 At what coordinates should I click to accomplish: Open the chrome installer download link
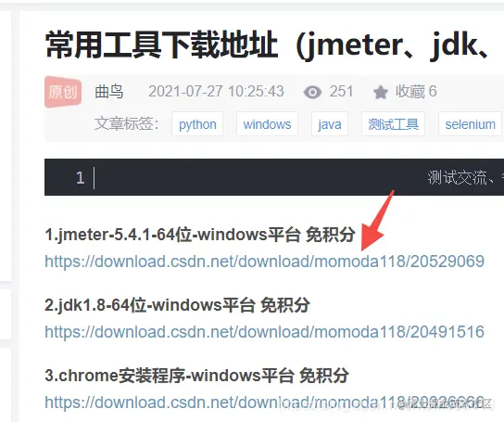click(x=265, y=402)
